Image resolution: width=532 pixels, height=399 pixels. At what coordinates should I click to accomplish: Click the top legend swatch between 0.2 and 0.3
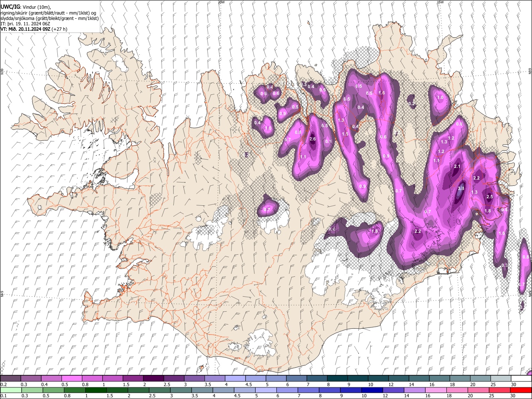(10, 378)
